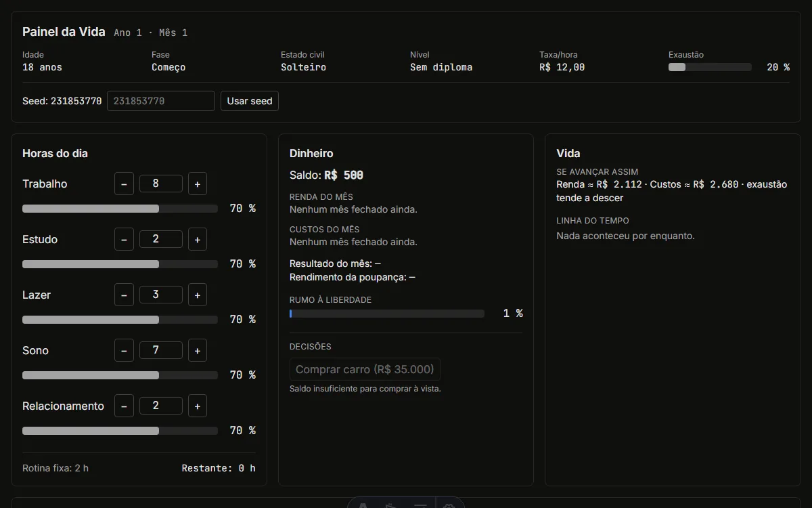Click the 'Resultado do mês' line

[335, 263]
